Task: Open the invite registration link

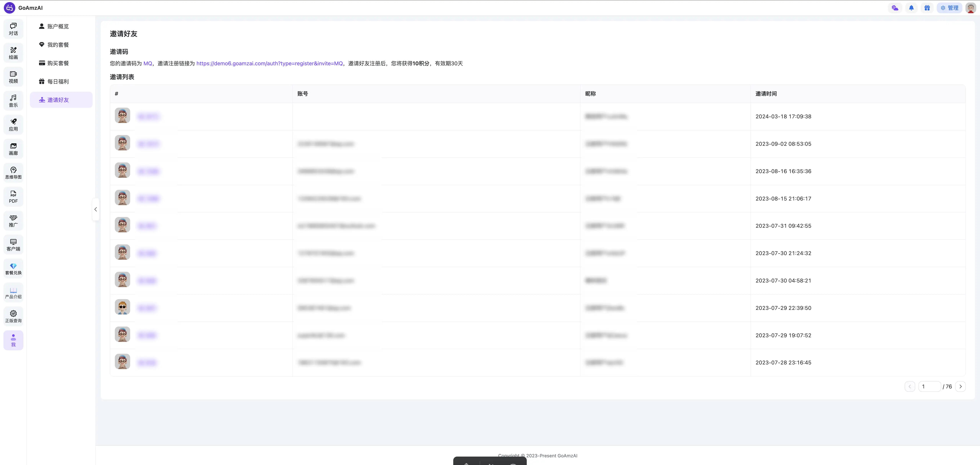Action: 269,64
